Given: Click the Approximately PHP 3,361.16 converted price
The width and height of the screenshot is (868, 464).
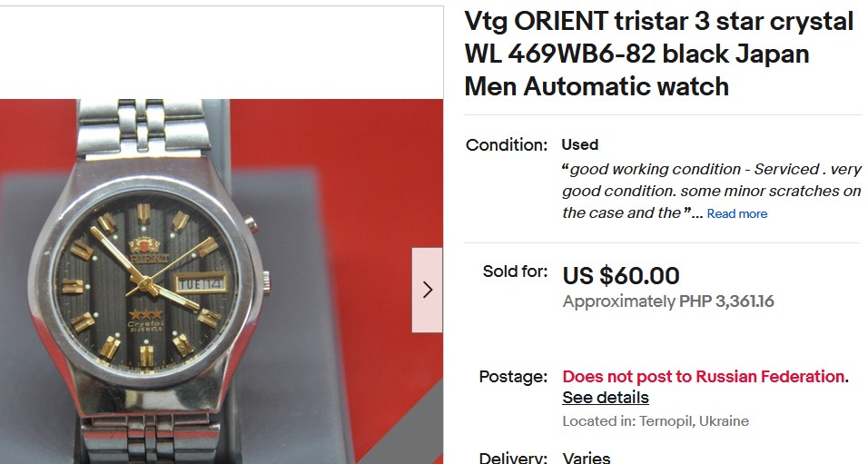Looking at the screenshot, I should click(668, 301).
